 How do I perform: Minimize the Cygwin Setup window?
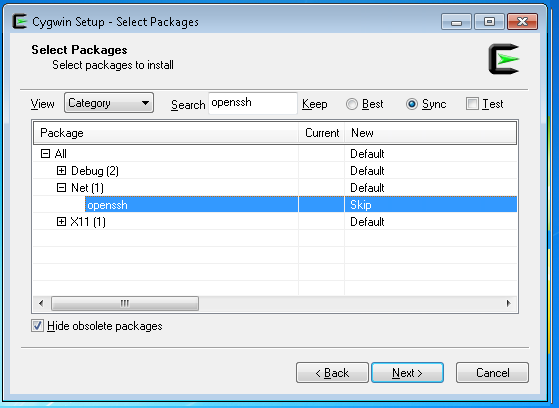(x=456, y=22)
